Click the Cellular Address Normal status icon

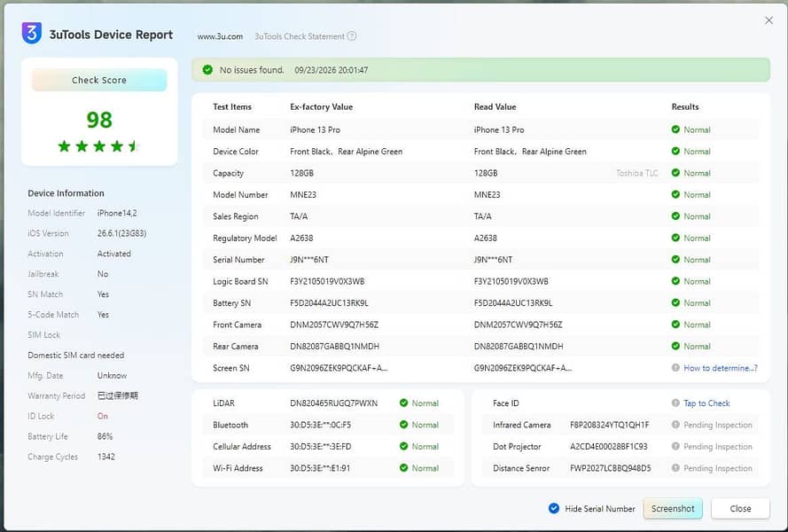(x=403, y=446)
